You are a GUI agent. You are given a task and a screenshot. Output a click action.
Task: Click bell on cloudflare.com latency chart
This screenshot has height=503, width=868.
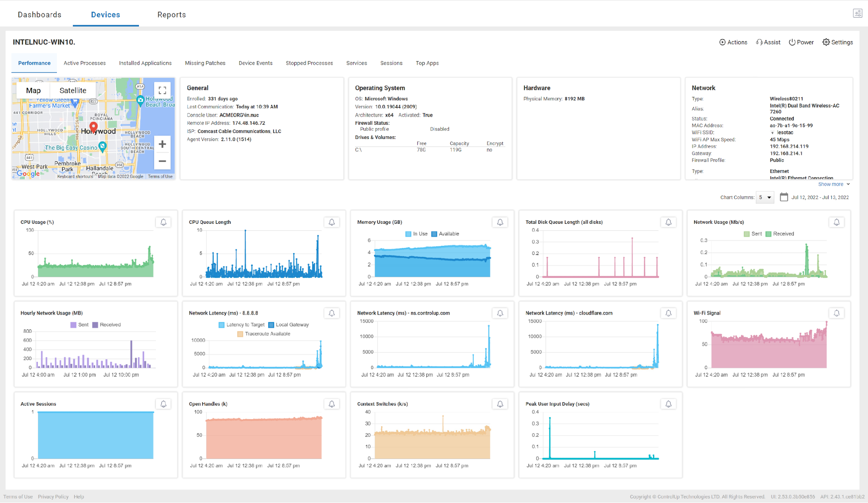coord(669,313)
